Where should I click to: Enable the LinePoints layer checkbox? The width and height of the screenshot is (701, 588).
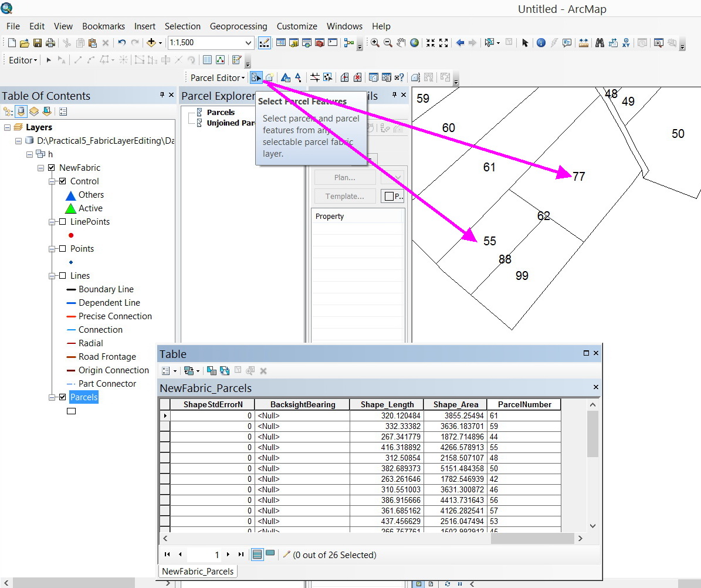point(63,221)
